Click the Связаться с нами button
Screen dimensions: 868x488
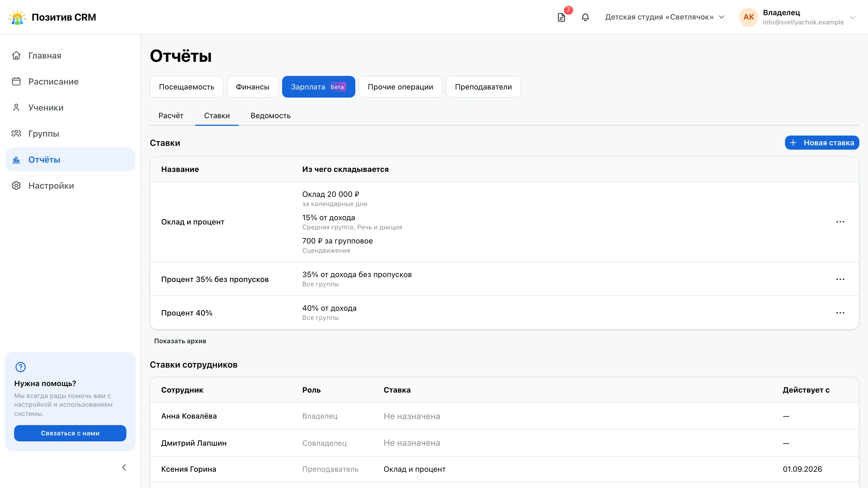click(70, 433)
